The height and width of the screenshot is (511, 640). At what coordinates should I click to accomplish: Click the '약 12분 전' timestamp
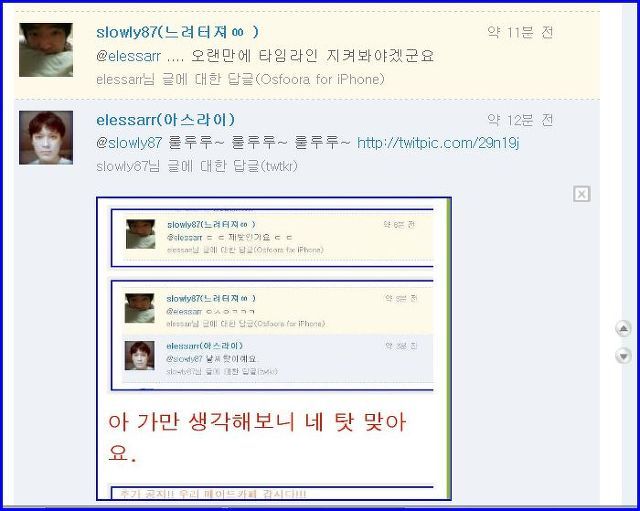[520, 120]
